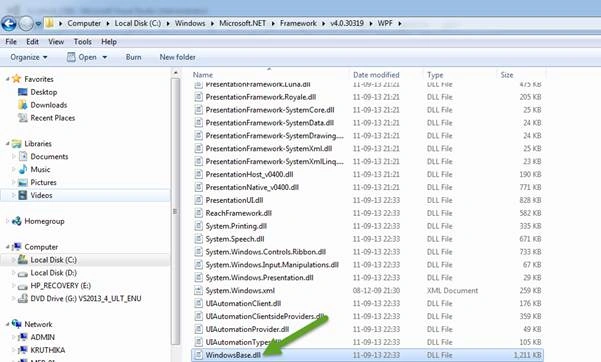Collapse the Network tree group

7,324
